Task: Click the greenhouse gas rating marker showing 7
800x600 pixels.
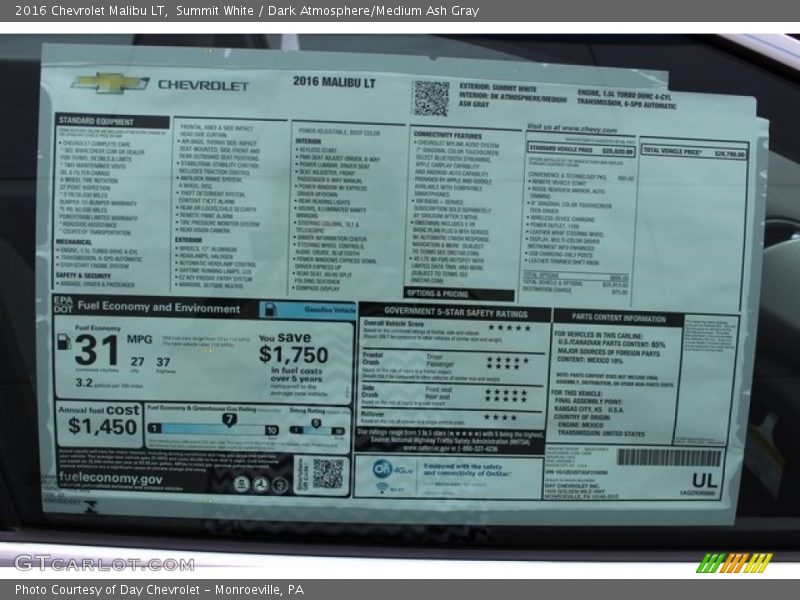Action: 230,420
